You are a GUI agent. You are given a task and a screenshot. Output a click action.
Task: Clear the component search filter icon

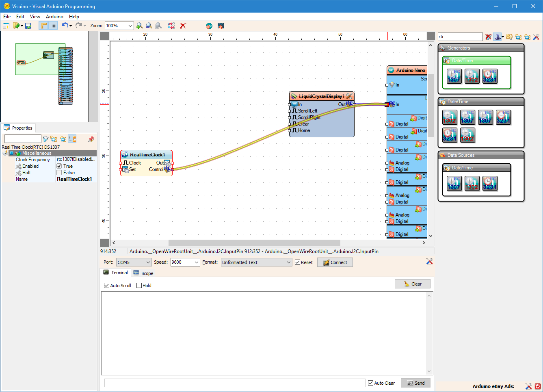point(488,37)
